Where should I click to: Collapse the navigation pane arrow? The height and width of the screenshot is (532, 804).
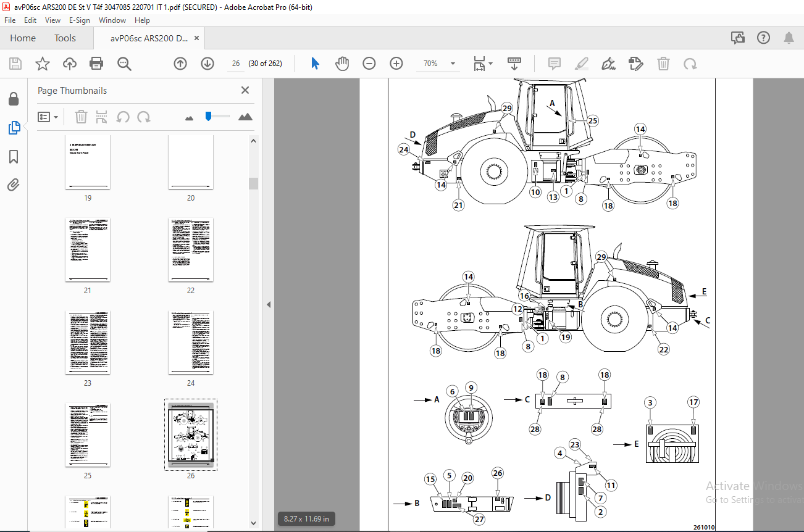click(x=269, y=305)
